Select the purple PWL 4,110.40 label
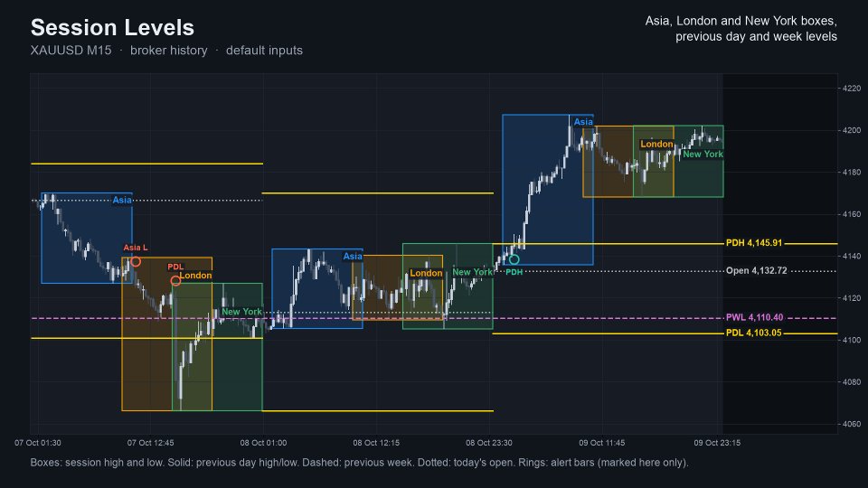 coord(754,317)
